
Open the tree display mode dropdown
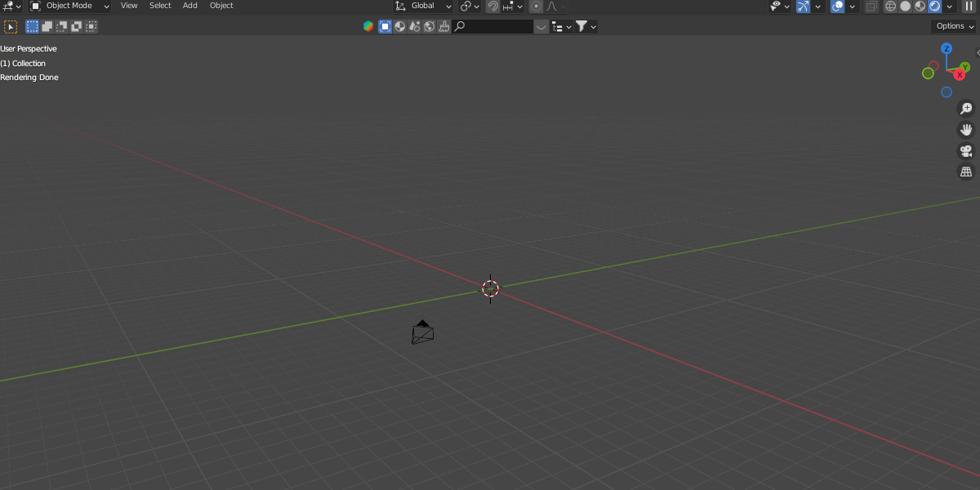pos(561,26)
